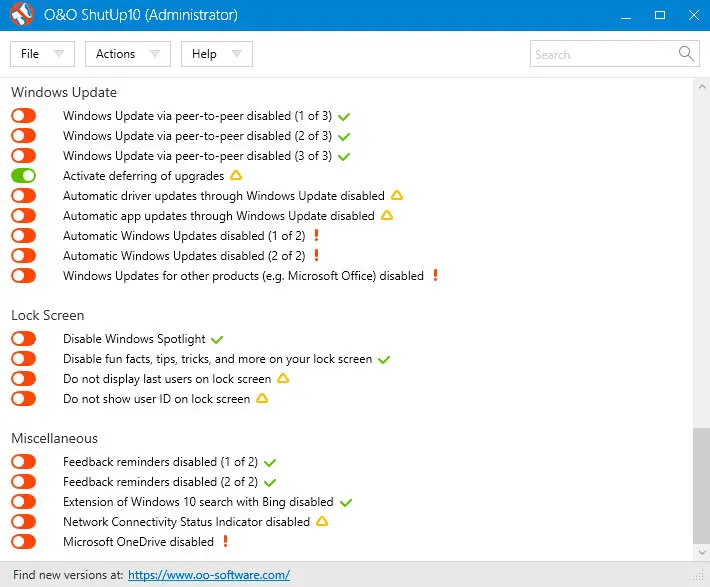Click 'Do not show user ID on lock screen' label

[156, 399]
